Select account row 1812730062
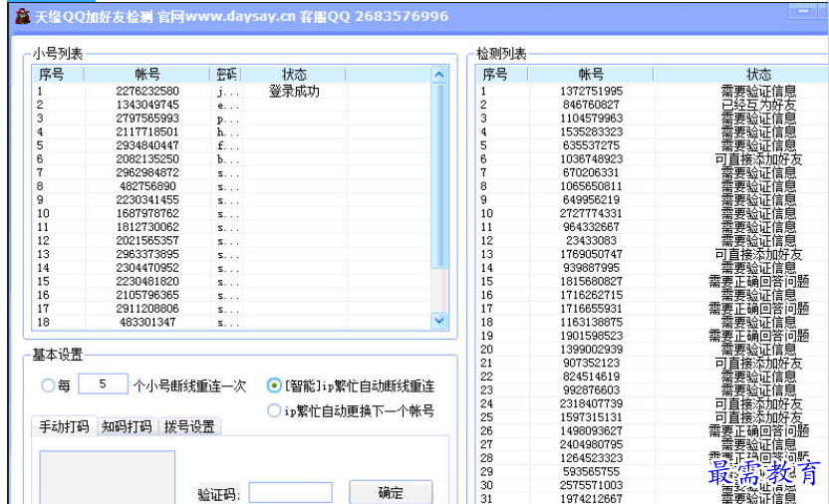This screenshot has width=829, height=504. point(147,227)
